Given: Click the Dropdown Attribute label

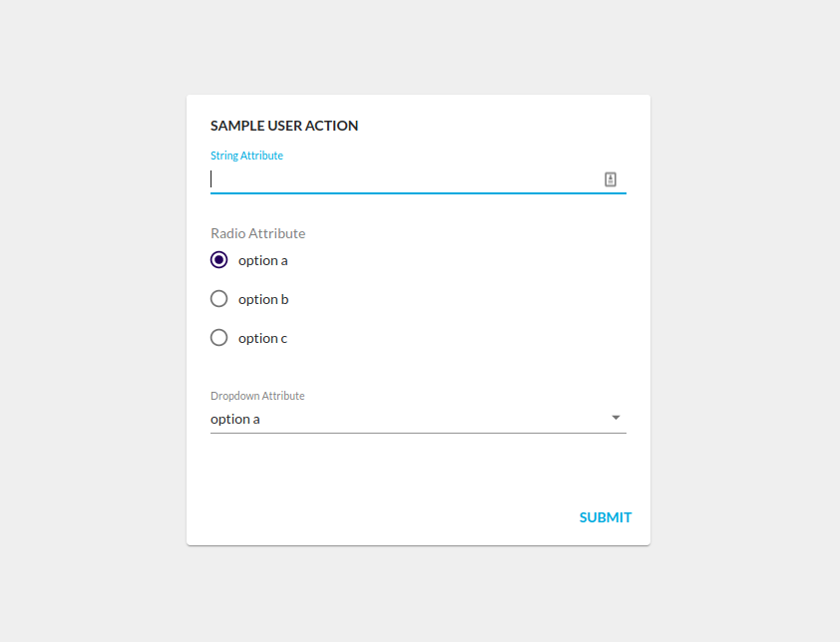Looking at the screenshot, I should tap(257, 395).
